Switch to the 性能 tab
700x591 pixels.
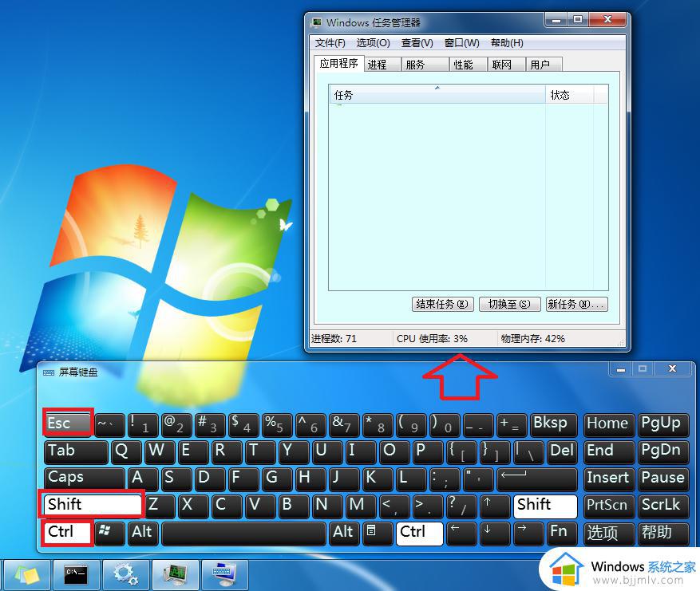click(468, 65)
